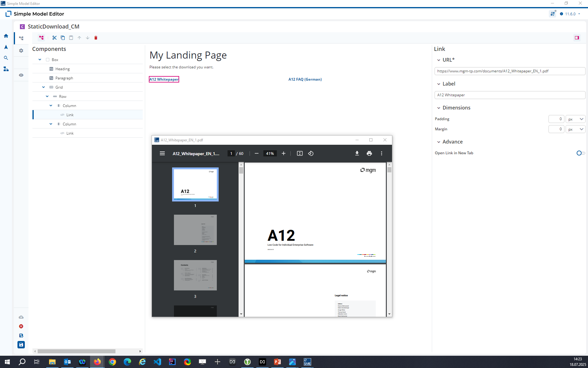Select the page 2 thumbnail in PDF
The width and height of the screenshot is (588, 368).
pyautogui.click(x=195, y=230)
